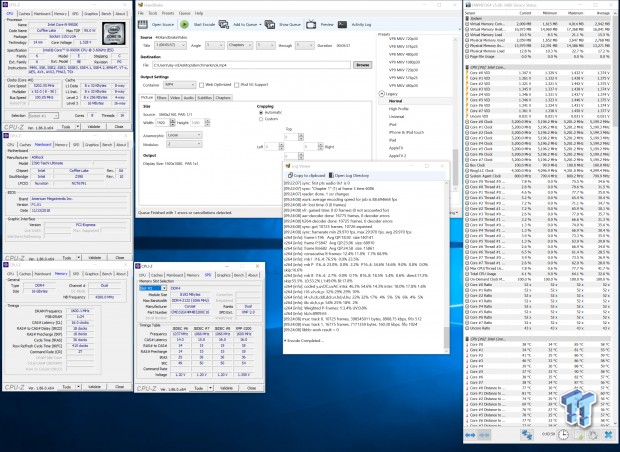Switch to the Filters tab in HandBrake

(161, 98)
